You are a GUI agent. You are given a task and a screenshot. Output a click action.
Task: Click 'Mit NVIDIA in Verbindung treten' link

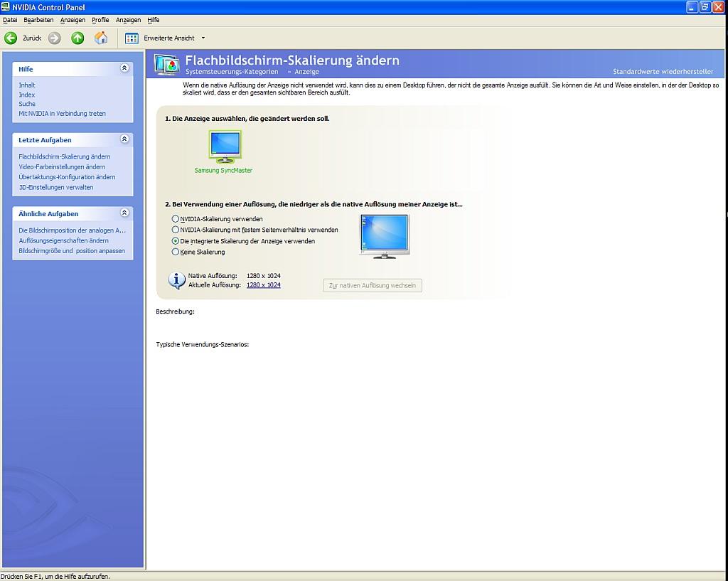(63, 113)
